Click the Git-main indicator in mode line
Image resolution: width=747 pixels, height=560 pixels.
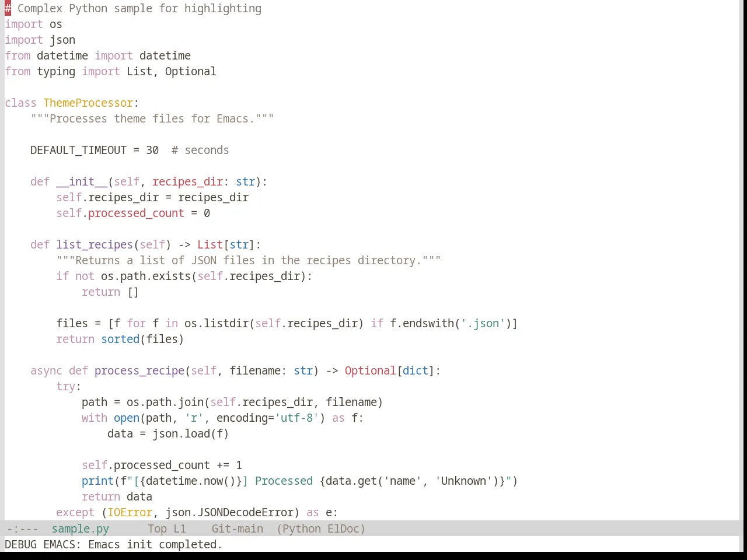237,528
